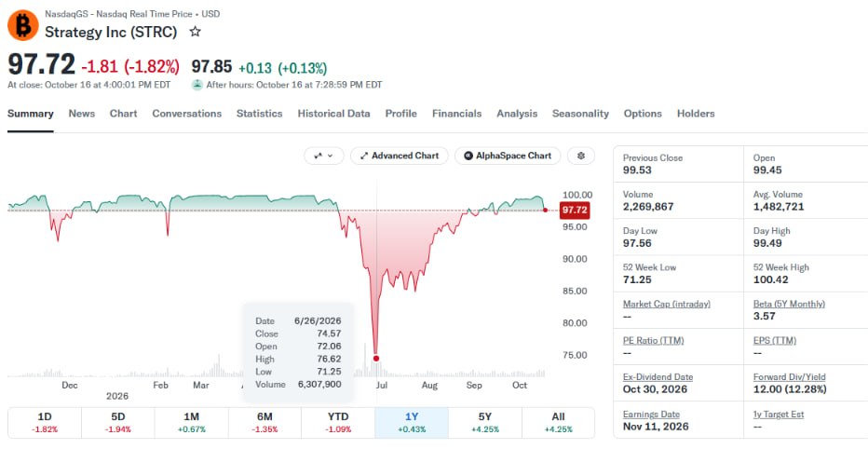Click the current price dot at chart end
This screenshot has height=449, width=868.
[x=545, y=210]
